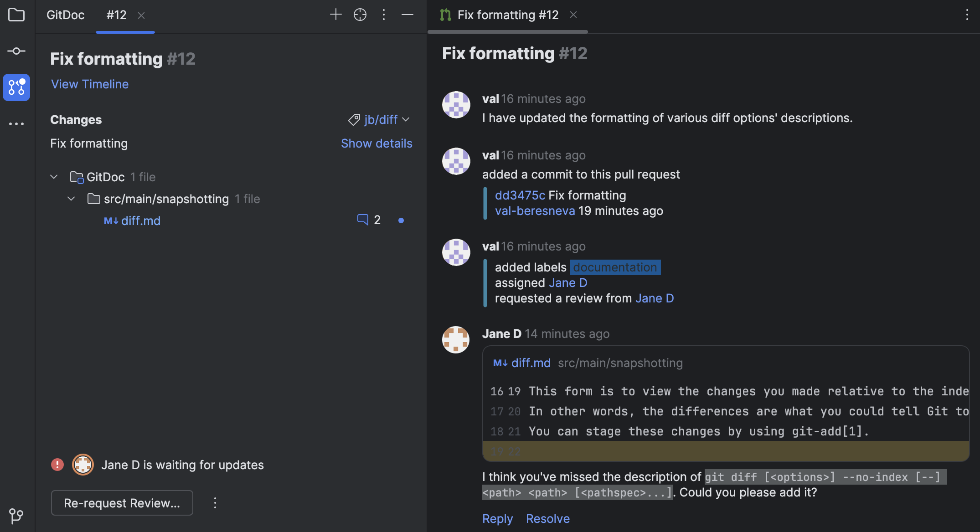Collapse the GitDoc tree node
The width and height of the screenshot is (980, 532).
click(x=54, y=177)
